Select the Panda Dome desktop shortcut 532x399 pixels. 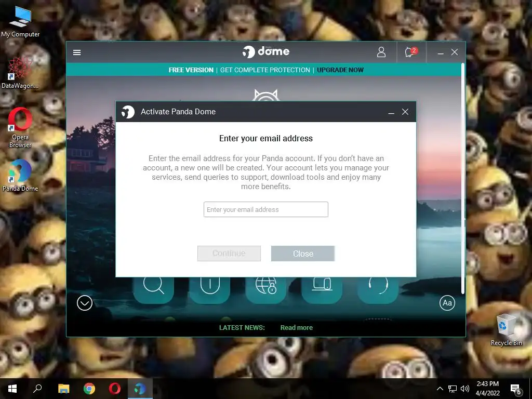(x=20, y=176)
